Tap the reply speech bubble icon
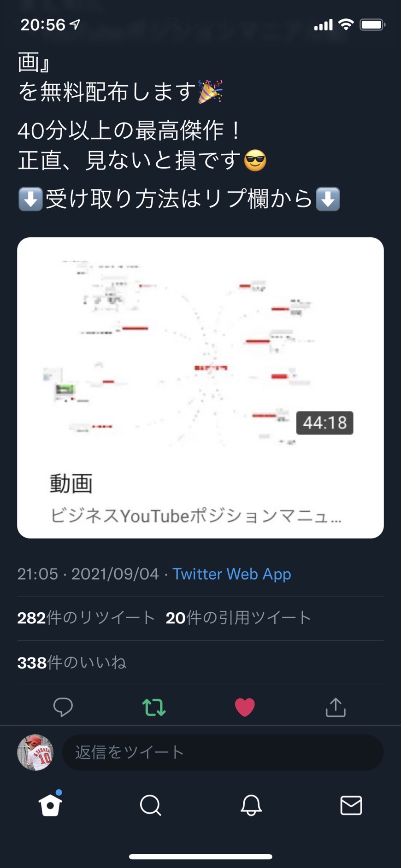Viewport: 401px width, 868px height. click(x=63, y=707)
